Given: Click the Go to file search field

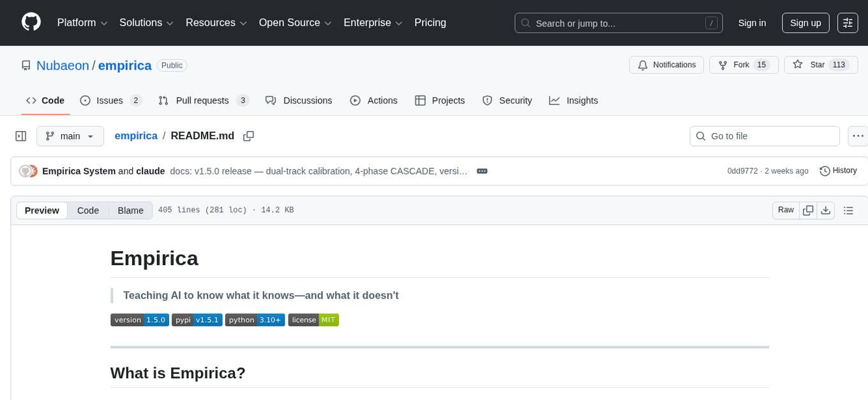Looking at the screenshot, I should tap(764, 135).
